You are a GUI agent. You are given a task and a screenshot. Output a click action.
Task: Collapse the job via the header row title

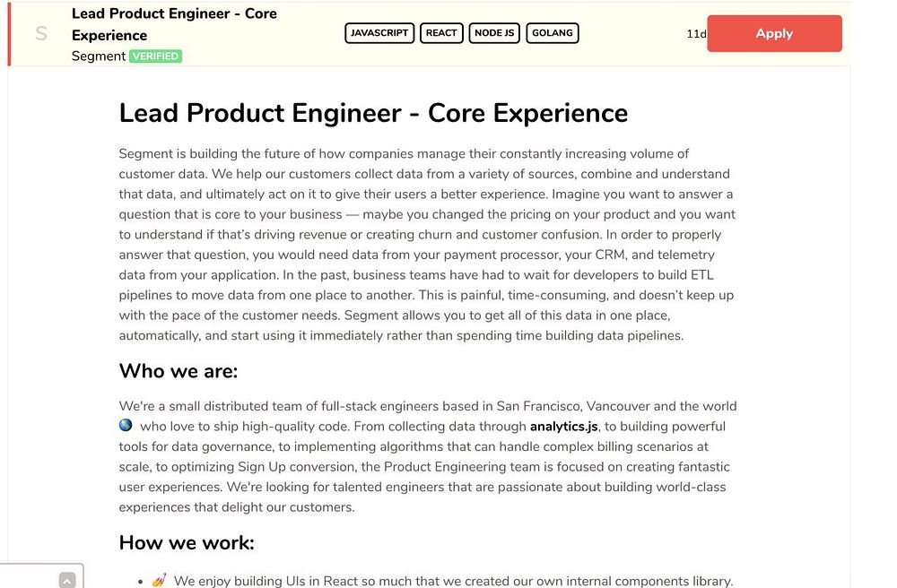[x=174, y=24]
